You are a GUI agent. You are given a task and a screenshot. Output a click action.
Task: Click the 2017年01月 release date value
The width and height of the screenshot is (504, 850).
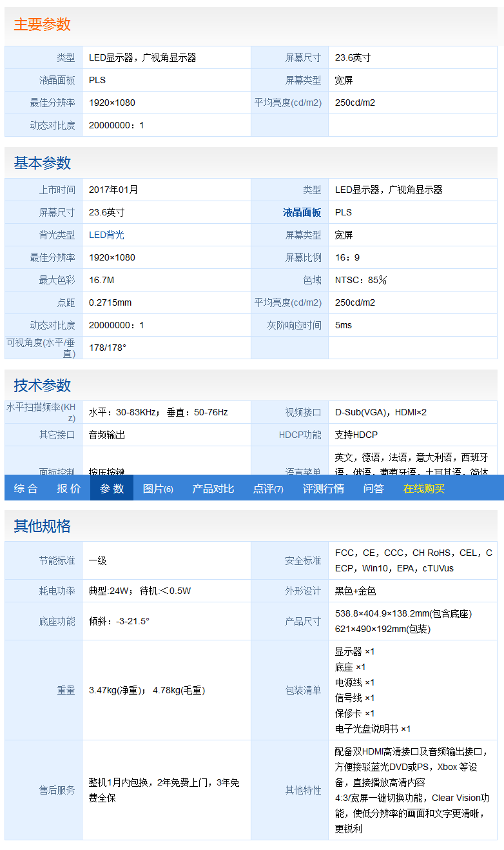[113, 190]
